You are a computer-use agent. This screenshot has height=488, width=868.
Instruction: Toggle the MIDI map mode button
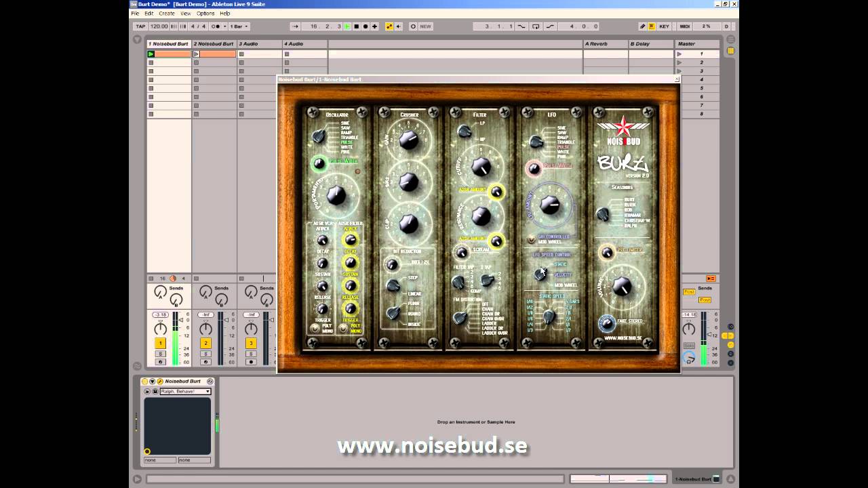685,26
